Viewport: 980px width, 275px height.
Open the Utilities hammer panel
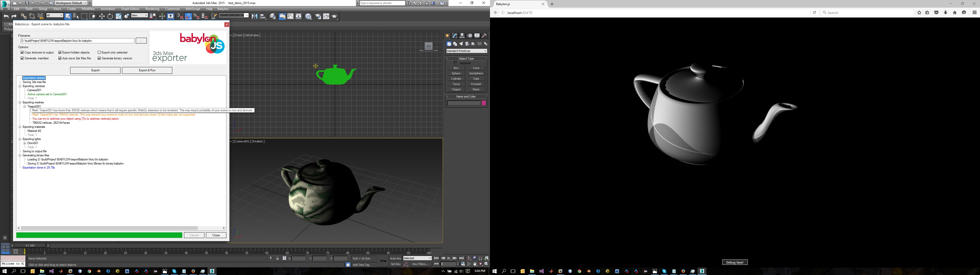484,36
